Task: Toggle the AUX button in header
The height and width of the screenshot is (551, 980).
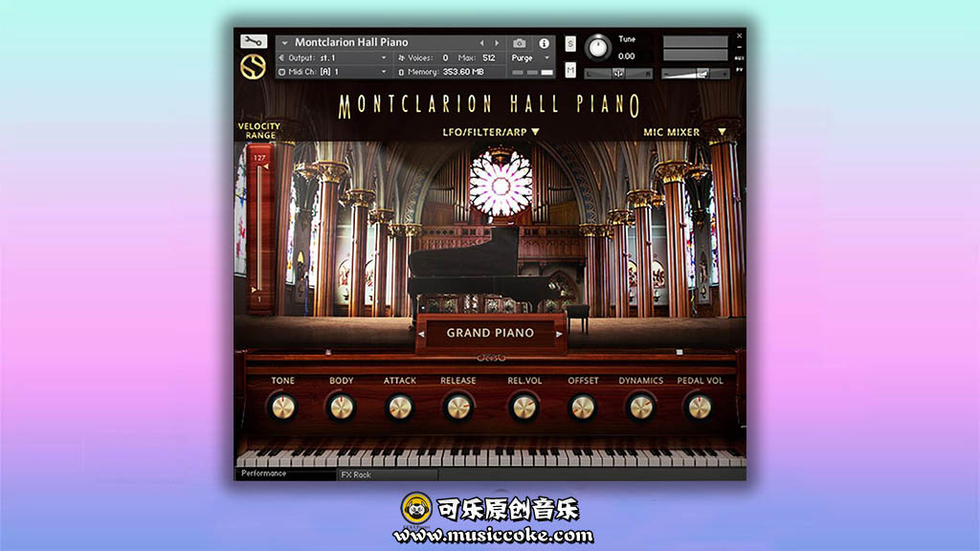Action: 740,58
